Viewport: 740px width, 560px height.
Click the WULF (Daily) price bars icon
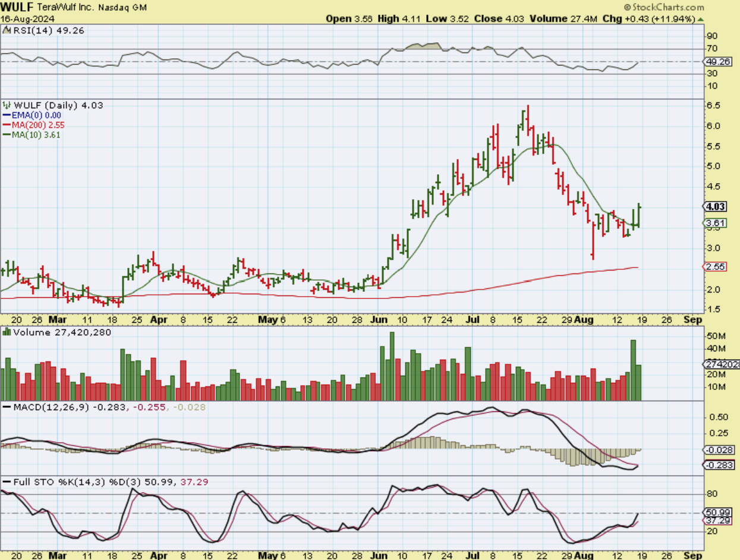(x=7, y=105)
